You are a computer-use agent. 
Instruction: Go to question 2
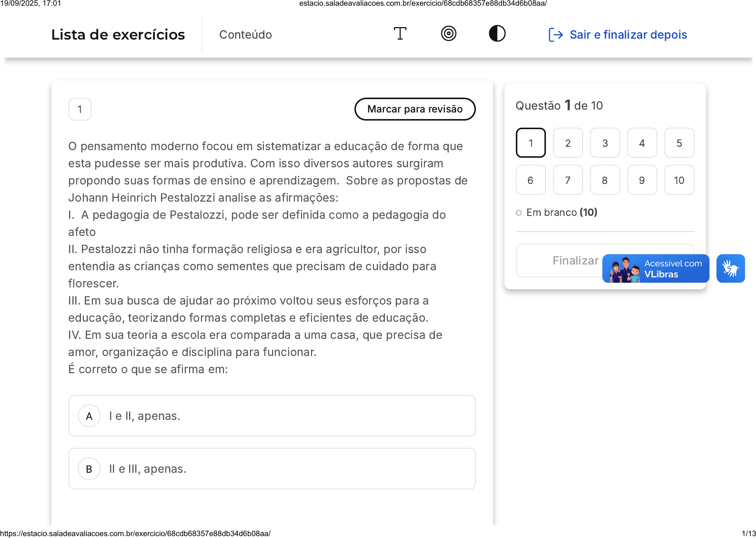coord(568,143)
